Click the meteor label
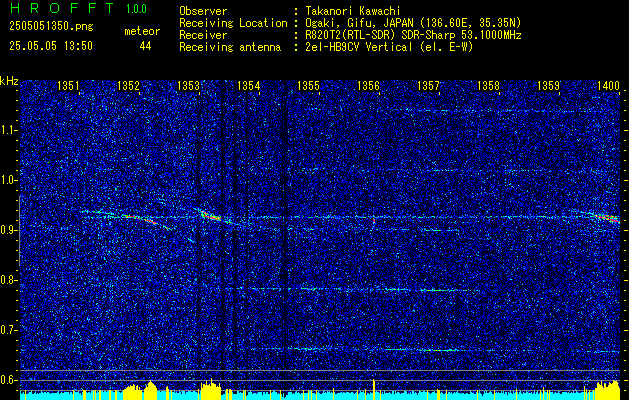629x400 pixels. (x=142, y=31)
